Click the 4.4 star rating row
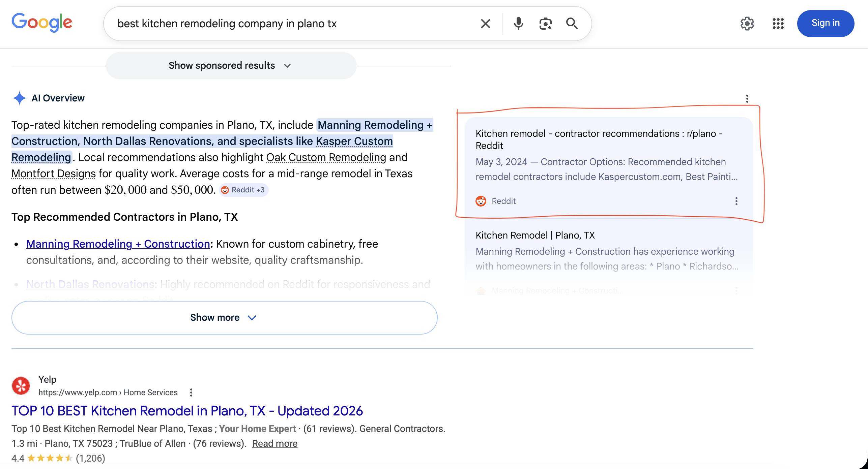 point(58,458)
